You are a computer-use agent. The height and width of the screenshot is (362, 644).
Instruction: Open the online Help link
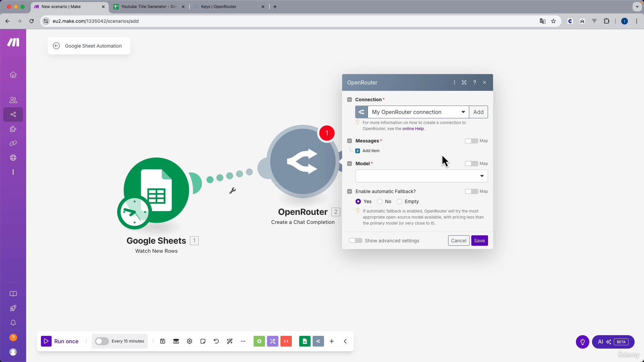413,129
